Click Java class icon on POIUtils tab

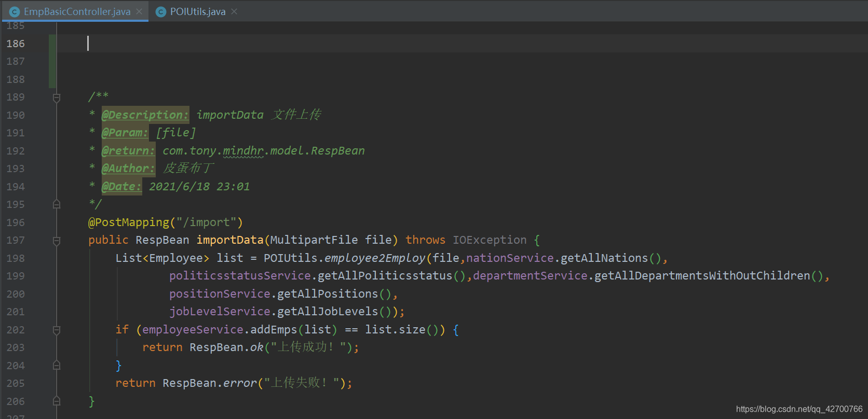coord(161,11)
